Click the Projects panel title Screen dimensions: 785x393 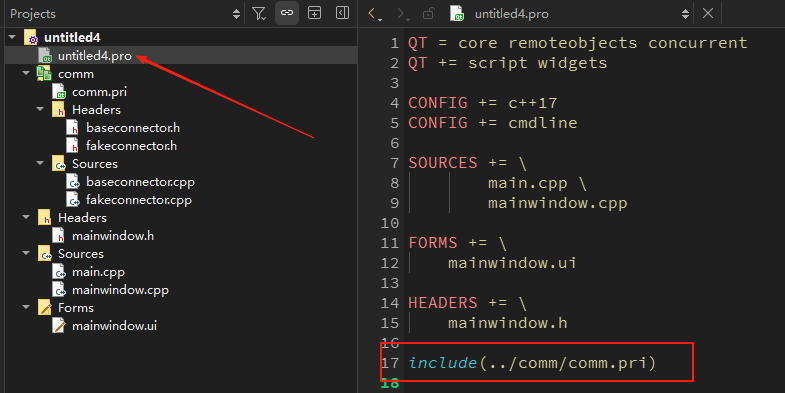coord(33,14)
